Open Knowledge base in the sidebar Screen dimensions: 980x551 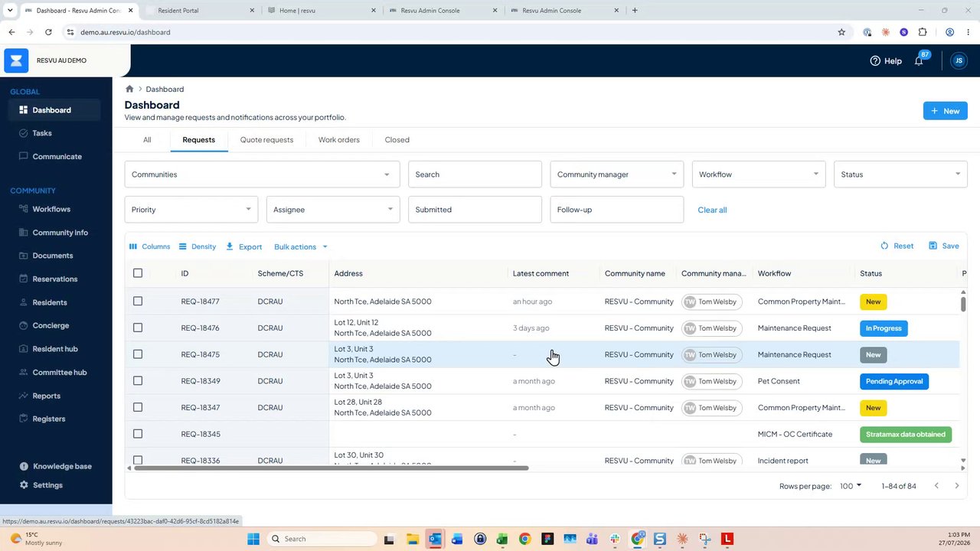coord(62,466)
